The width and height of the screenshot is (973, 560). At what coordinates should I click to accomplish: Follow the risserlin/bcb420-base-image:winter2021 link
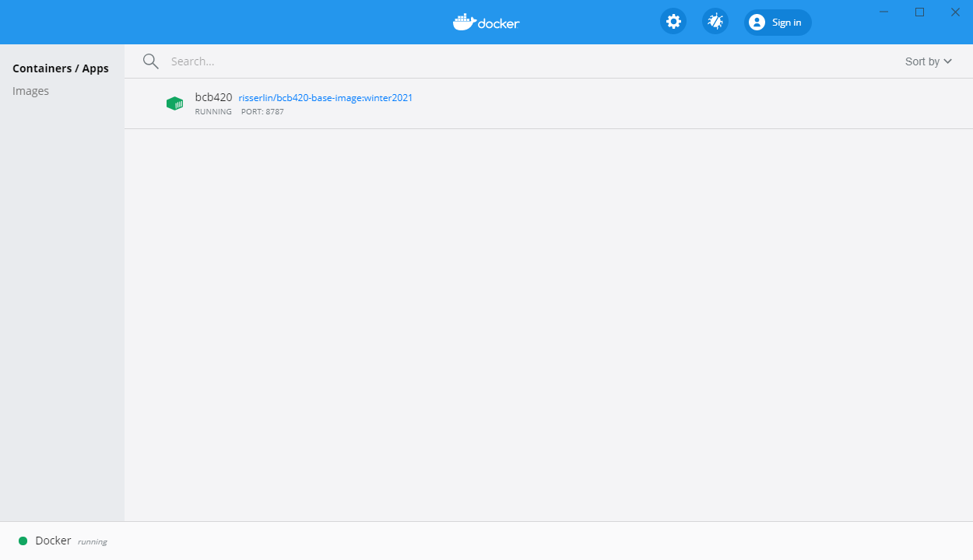coord(325,98)
